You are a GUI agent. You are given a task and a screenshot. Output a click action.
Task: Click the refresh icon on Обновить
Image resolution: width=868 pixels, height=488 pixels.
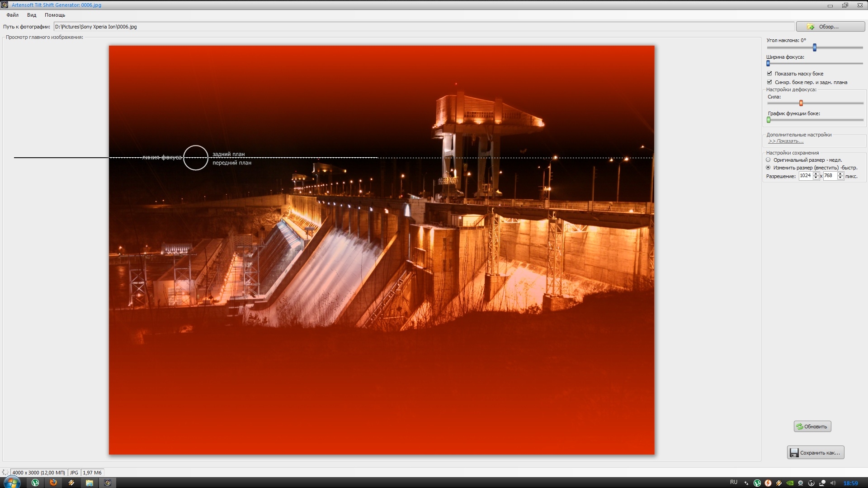point(799,427)
